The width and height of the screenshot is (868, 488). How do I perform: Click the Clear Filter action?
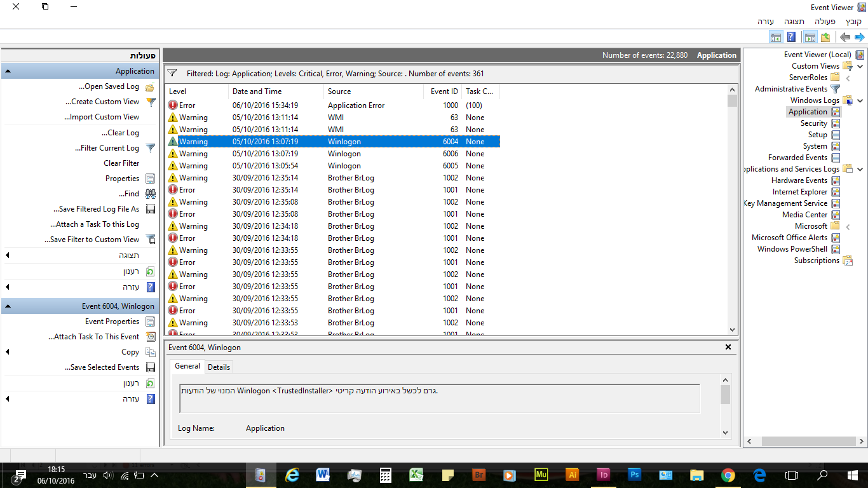tap(121, 163)
